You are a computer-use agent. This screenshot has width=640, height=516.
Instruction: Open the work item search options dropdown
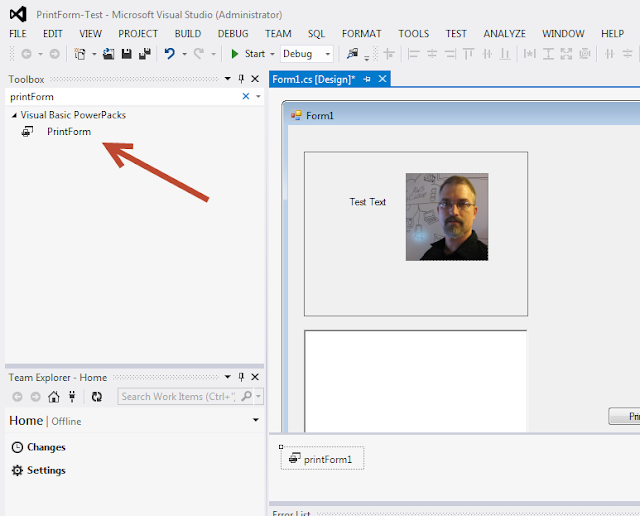click(x=258, y=396)
